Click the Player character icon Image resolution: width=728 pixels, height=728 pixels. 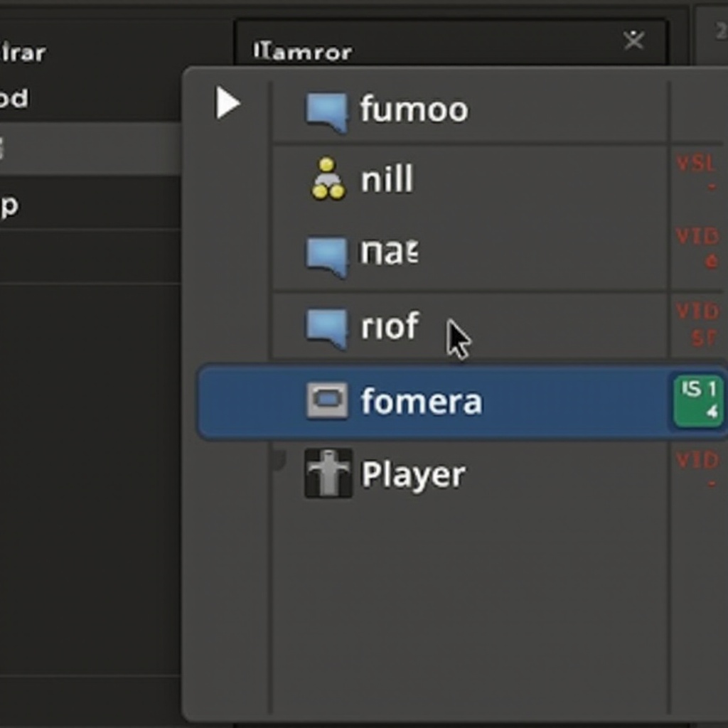(x=328, y=473)
